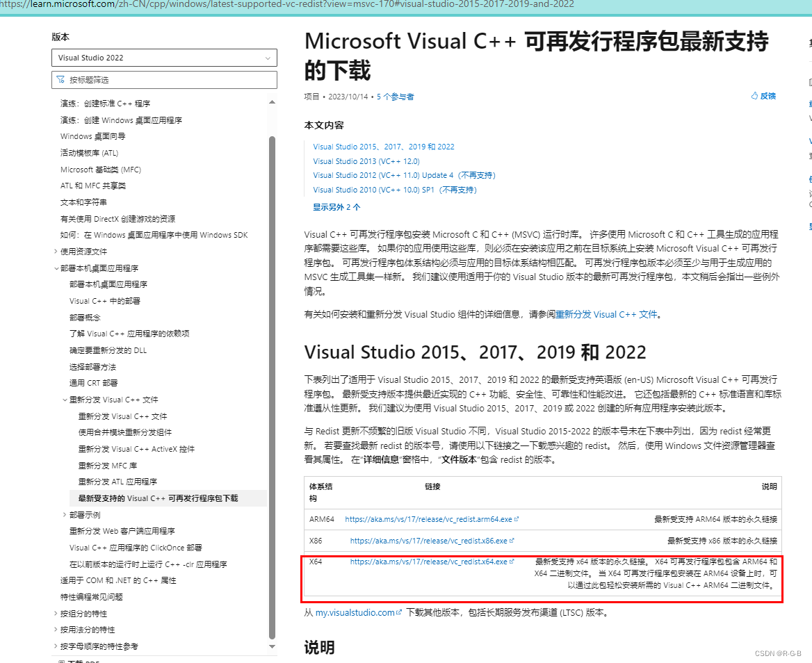Viewport: 812px width, 663px height.
Task: Open 确定要重新分发的 DLL in sidebar
Action: coord(108,350)
